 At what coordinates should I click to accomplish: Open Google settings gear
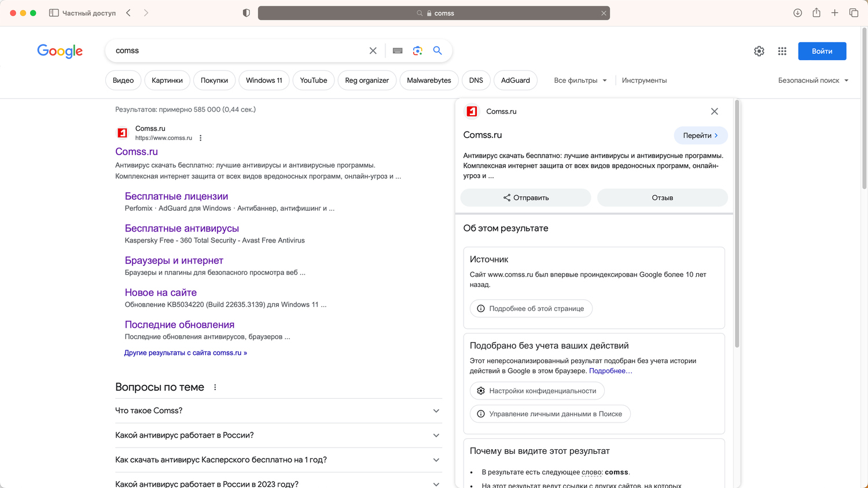(759, 52)
